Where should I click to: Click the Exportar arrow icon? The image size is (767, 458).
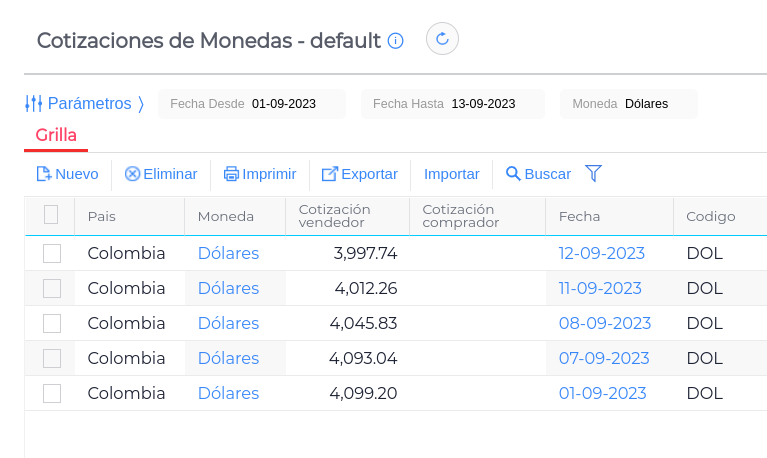(x=329, y=174)
